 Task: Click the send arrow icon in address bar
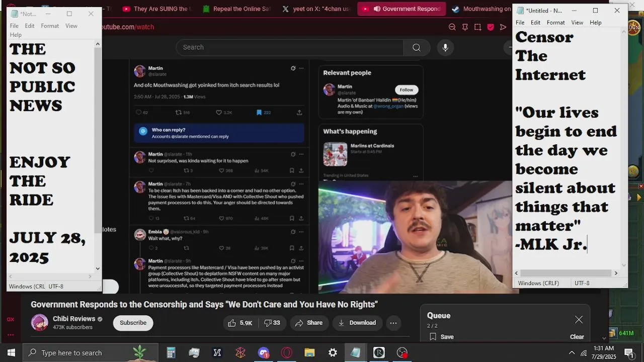coord(503,27)
